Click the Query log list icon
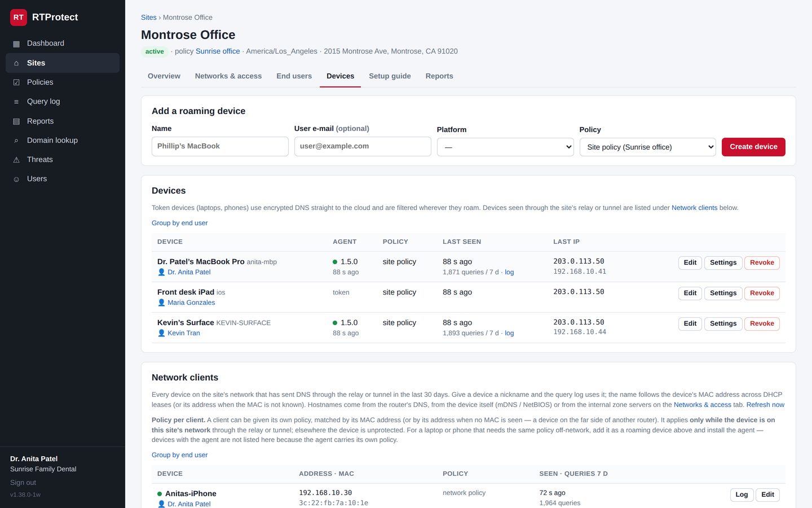 point(16,102)
